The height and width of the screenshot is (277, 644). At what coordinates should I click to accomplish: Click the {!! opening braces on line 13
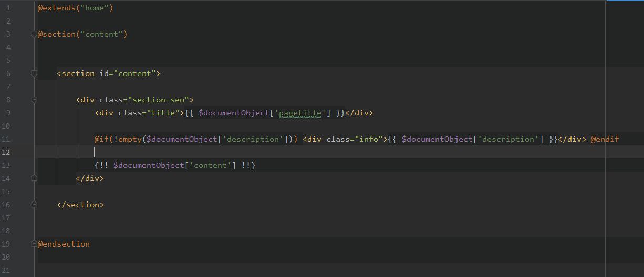[101, 166]
